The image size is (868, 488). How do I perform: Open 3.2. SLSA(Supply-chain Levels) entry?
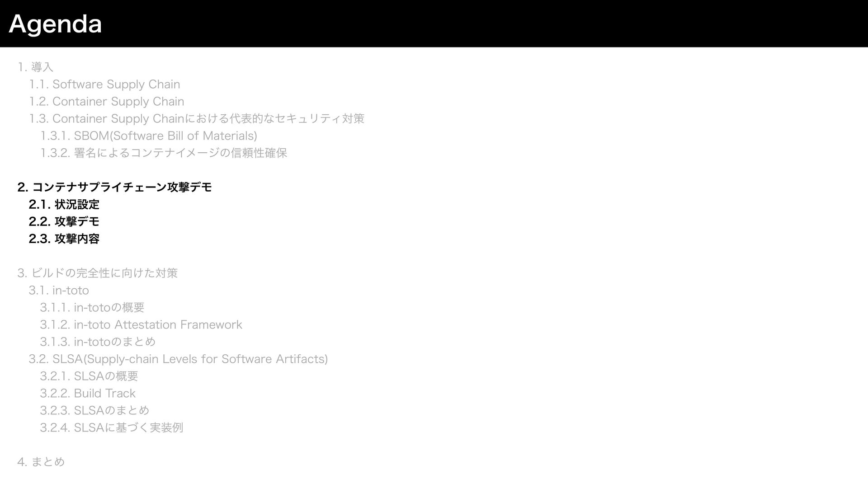[178, 359]
